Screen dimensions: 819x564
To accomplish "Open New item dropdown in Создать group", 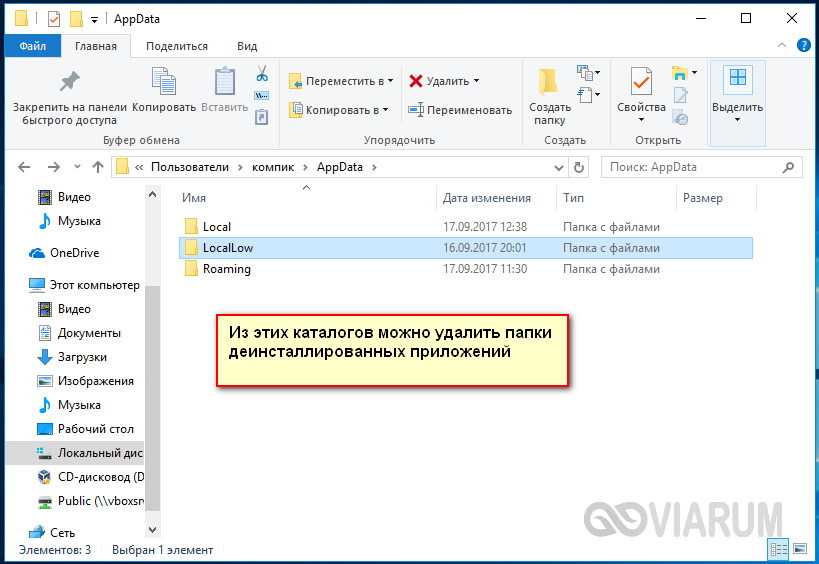I will pos(588,73).
